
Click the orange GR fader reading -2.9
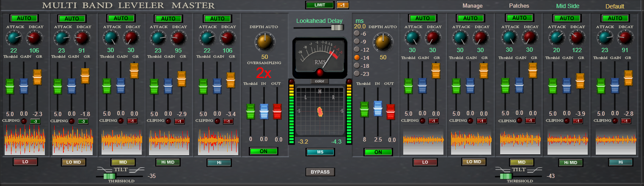182,79
